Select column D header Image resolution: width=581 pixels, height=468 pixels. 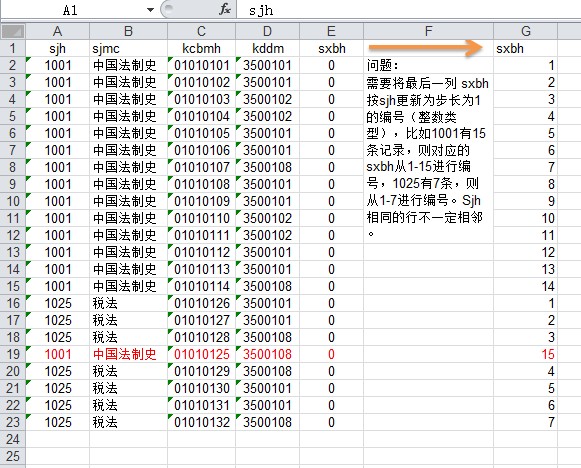[267, 31]
